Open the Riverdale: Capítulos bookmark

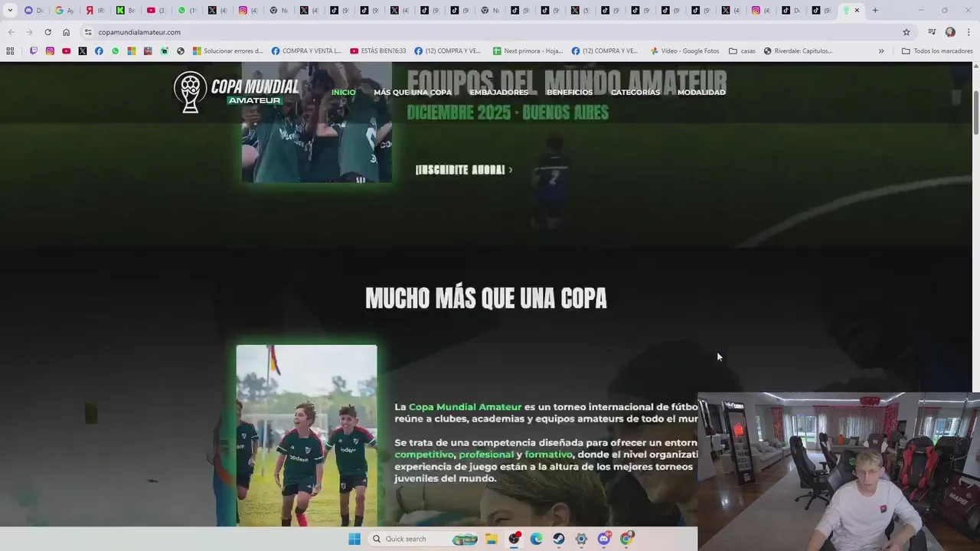tap(798, 51)
